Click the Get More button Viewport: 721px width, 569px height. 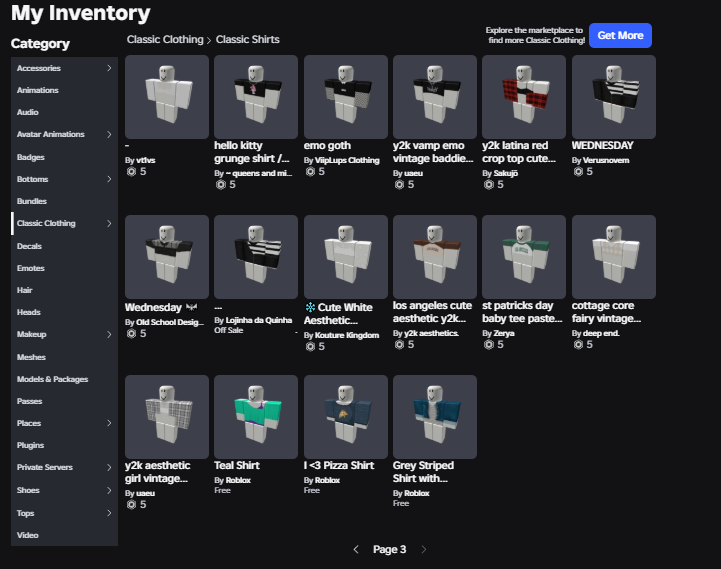[x=620, y=35]
